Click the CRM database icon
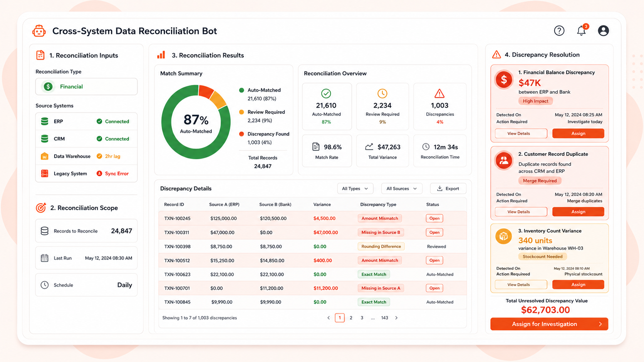 point(45,138)
